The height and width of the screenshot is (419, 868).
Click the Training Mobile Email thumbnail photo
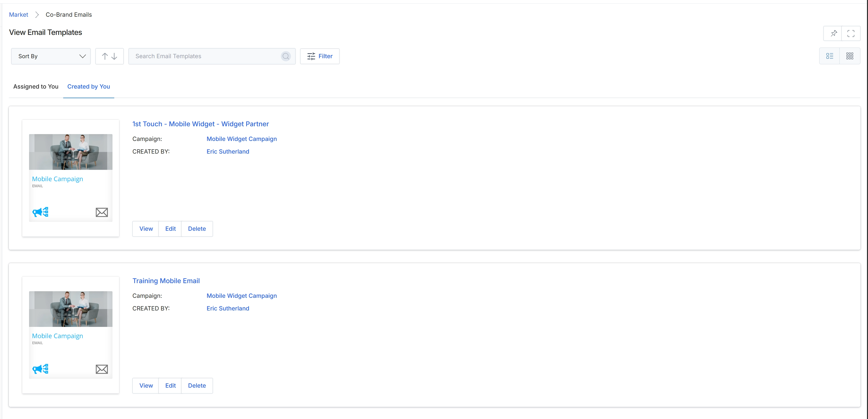tap(71, 309)
